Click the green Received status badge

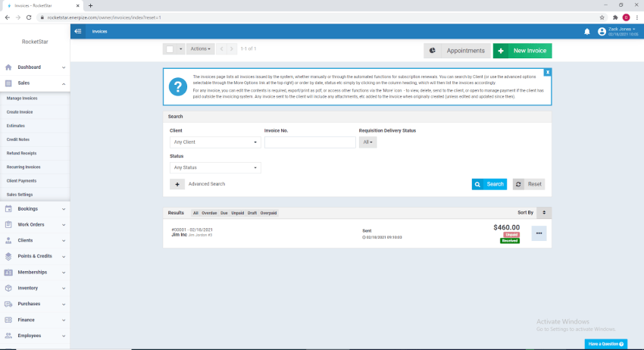510,241
